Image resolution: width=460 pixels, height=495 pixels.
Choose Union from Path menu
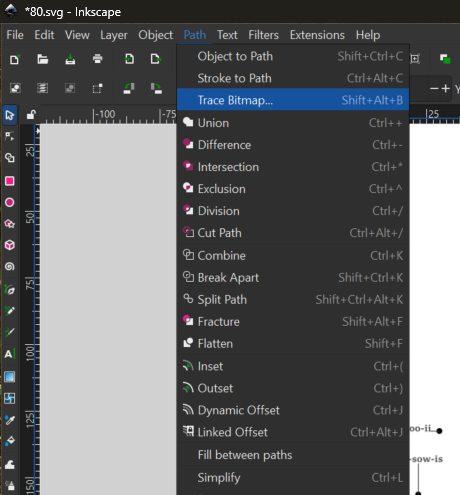[x=293, y=123]
